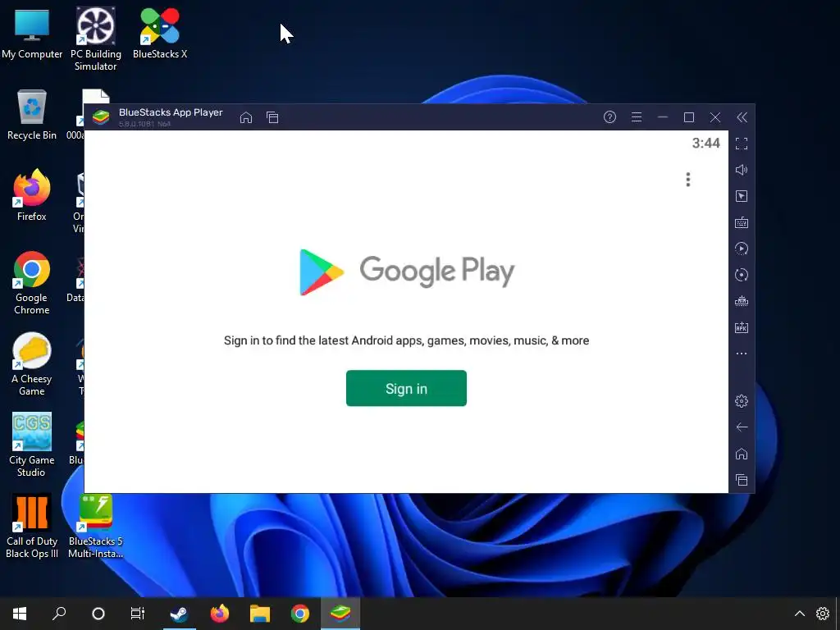Click the Android back arrow in sidebar
The image size is (840, 630).
742,427
